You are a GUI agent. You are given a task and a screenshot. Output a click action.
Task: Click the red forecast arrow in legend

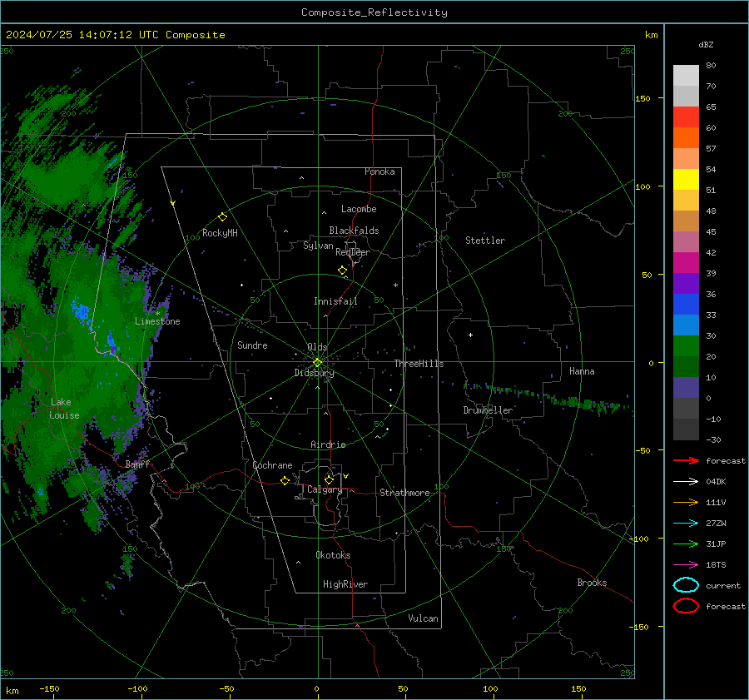coord(686,460)
